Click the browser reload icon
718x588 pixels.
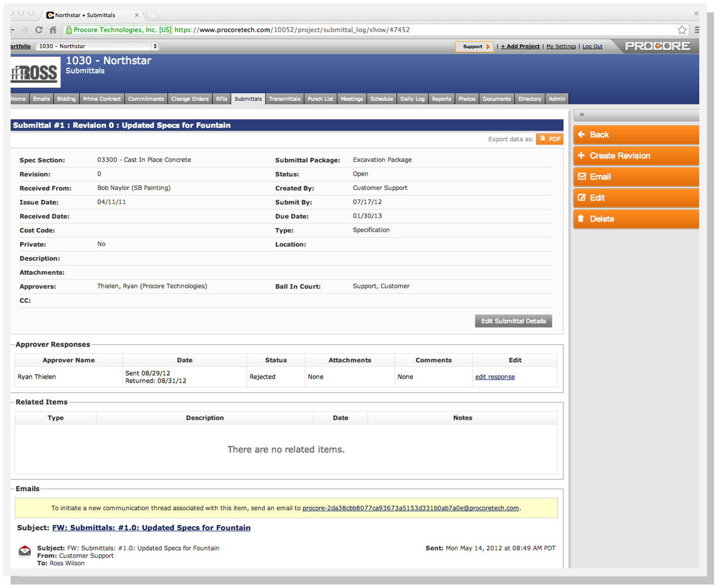[x=38, y=30]
